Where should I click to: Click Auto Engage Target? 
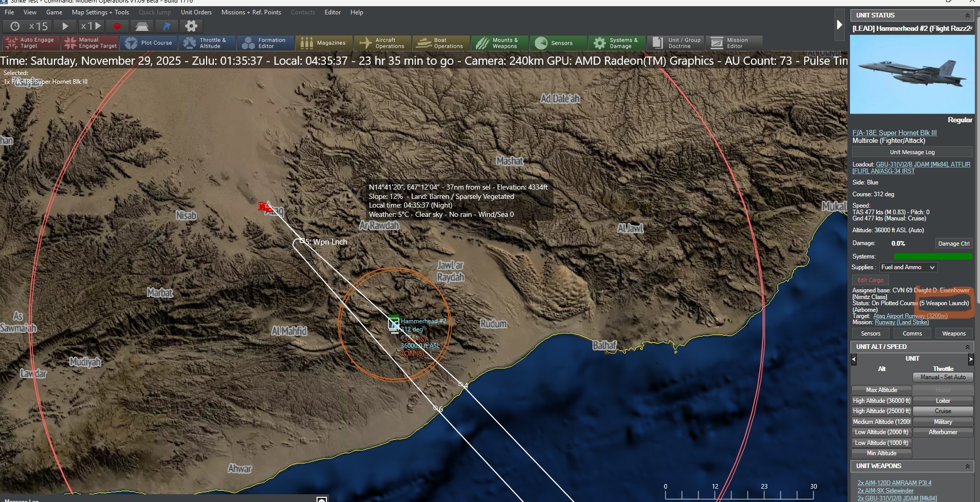click(31, 43)
